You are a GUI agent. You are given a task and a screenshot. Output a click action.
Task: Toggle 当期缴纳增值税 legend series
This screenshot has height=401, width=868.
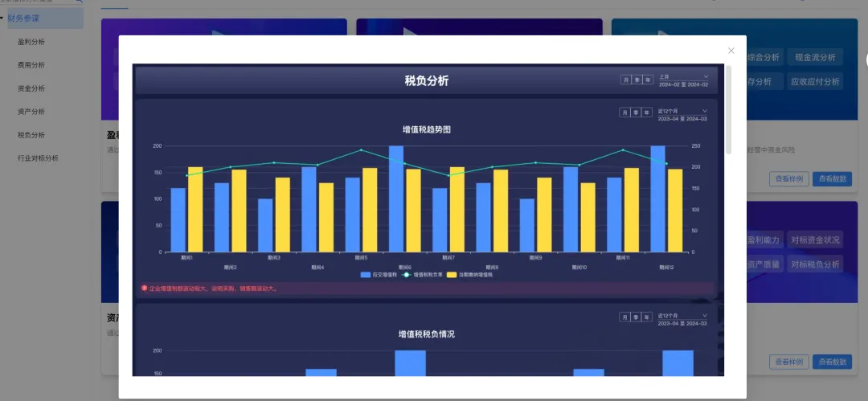coord(469,275)
